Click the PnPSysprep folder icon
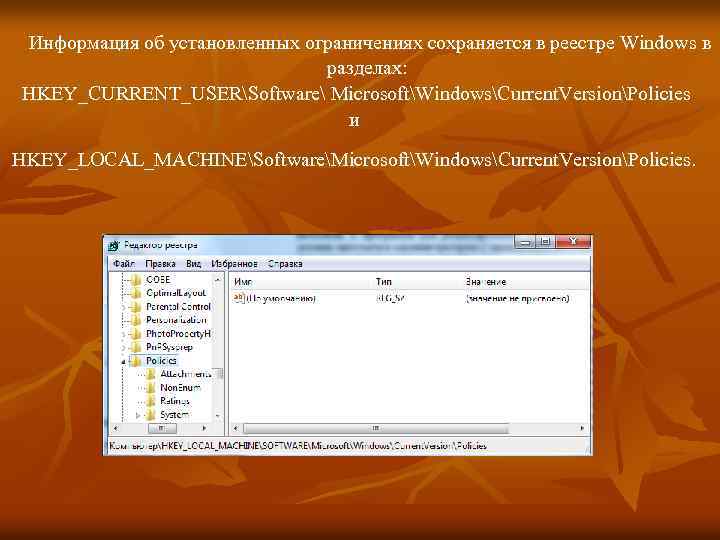The image size is (720, 540). point(136,347)
